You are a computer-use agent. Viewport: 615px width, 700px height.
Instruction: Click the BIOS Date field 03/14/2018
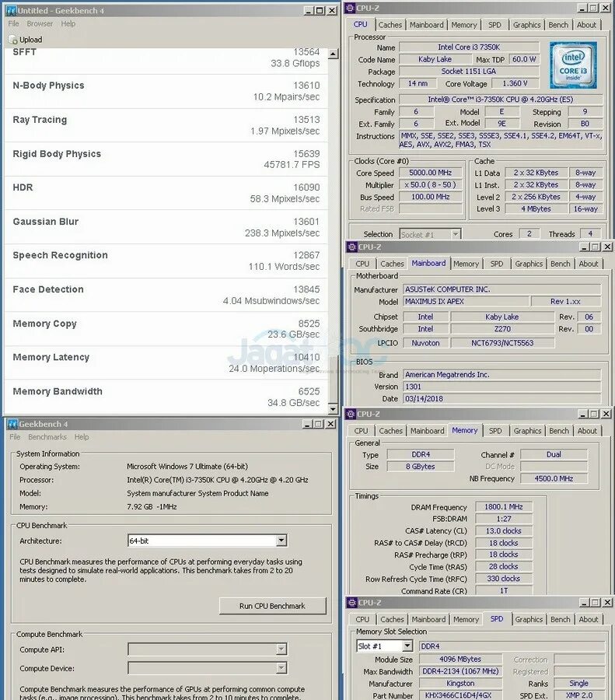click(502, 399)
